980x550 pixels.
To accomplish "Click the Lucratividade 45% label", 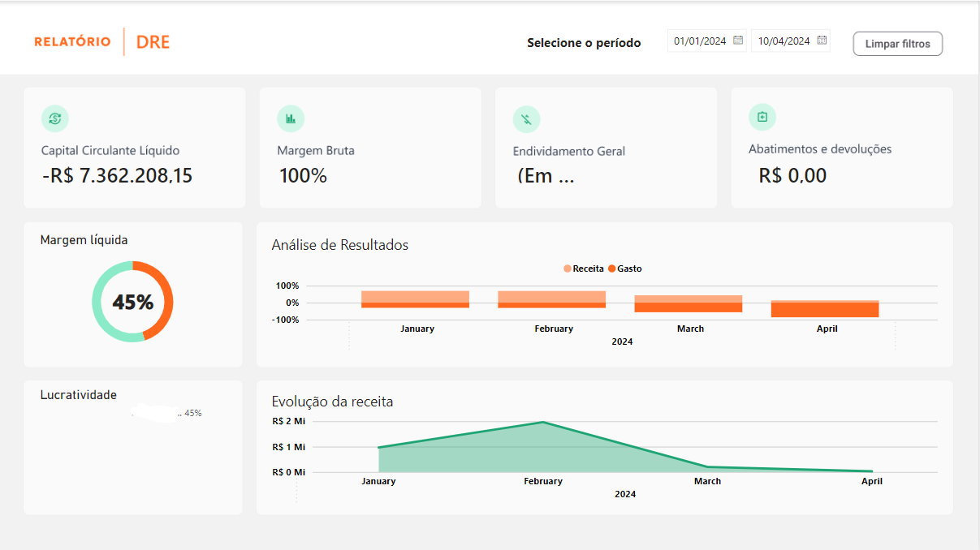I will [x=192, y=413].
